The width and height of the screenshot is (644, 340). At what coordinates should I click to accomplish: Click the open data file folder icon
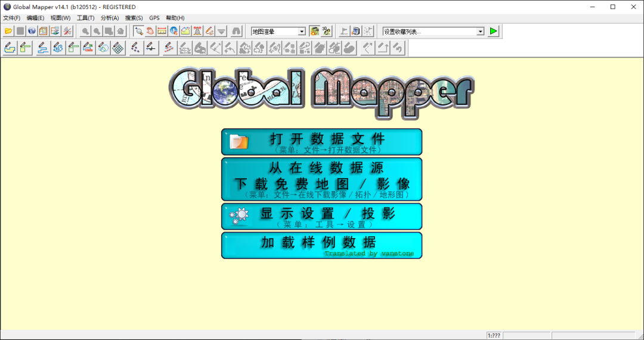coord(8,31)
